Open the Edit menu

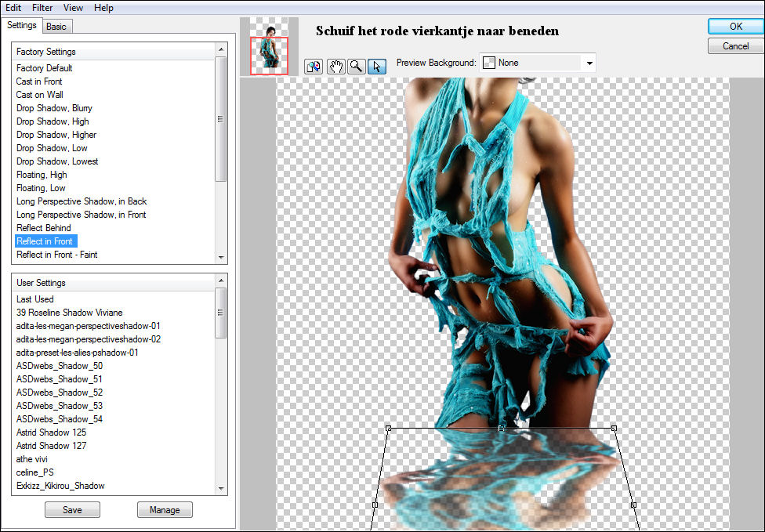pyautogui.click(x=13, y=7)
